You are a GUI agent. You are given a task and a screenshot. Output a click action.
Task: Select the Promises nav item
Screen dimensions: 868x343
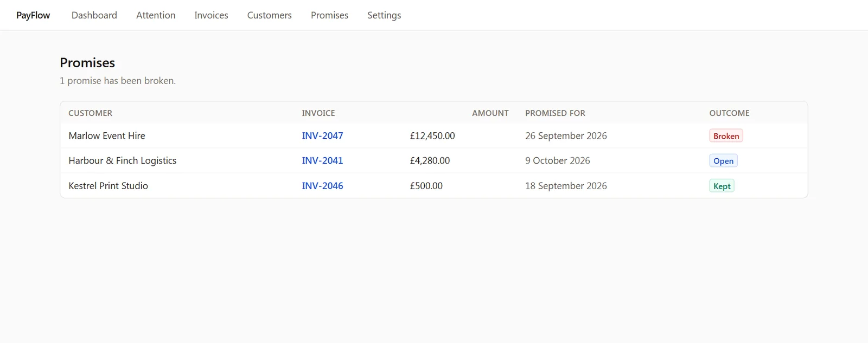[x=329, y=15]
